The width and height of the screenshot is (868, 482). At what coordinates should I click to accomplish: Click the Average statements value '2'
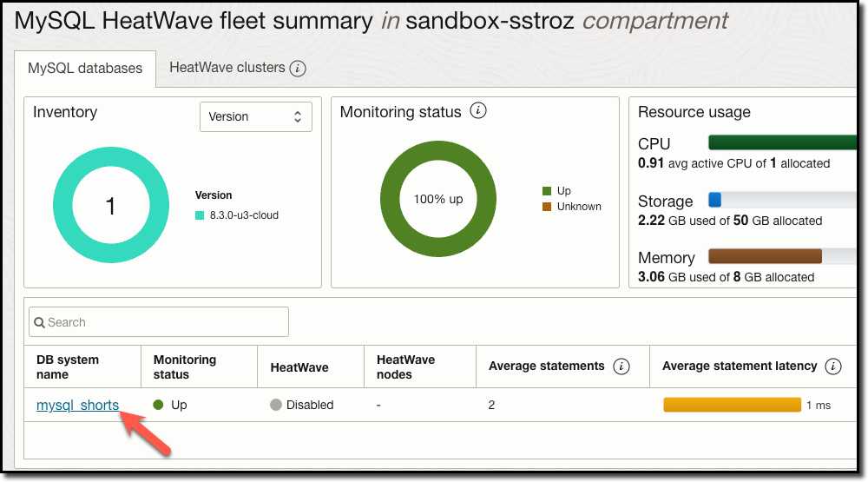coord(491,405)
